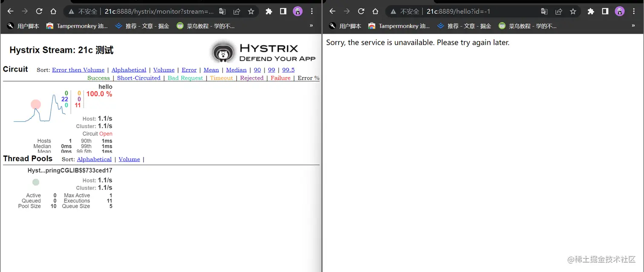The image size is (644, 272).
Task: Sort thread pools by Volume
Action: click(129, 159)
